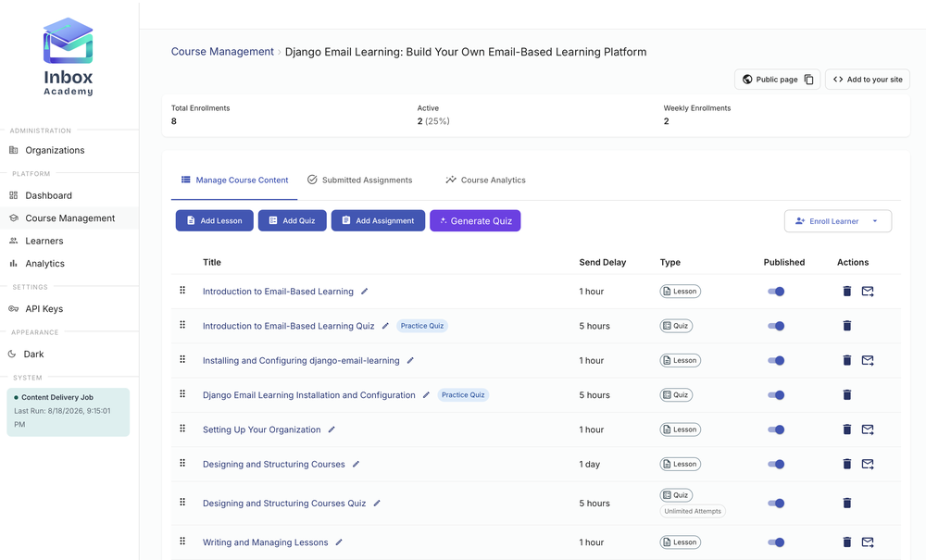Click Add Quiz button
The image size is (926, 560).
pos(293,220)
